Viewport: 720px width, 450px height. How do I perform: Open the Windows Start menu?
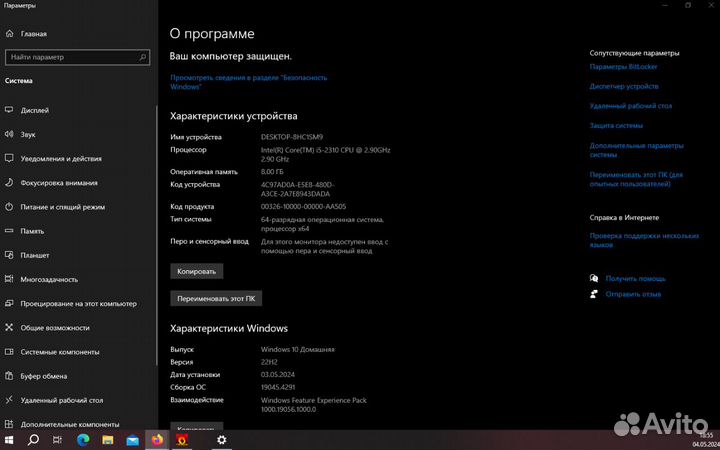pyautogui.click(x=10, y=439)
